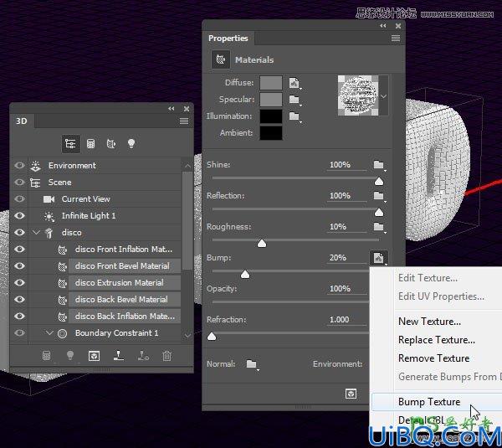Open Diffuse texture menu icon
Viewport: 502px width, 448px height.
click(x=295, y=83)
